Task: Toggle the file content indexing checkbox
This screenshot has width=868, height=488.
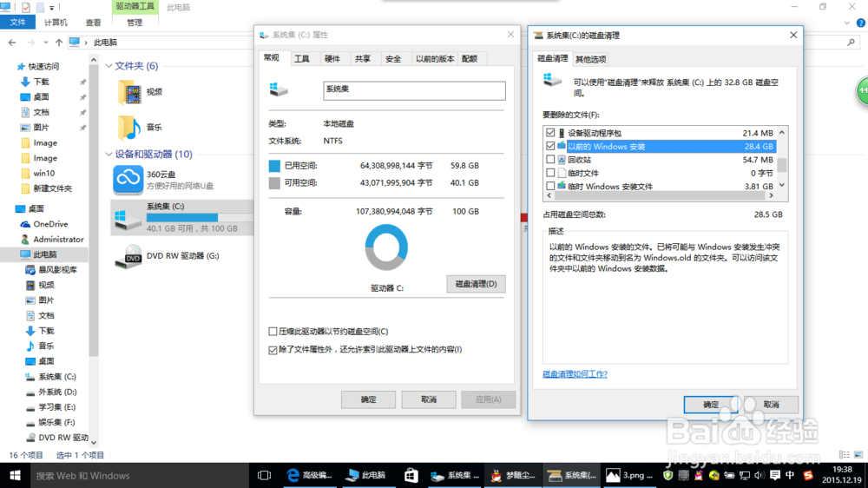Action: coord(273,350)
